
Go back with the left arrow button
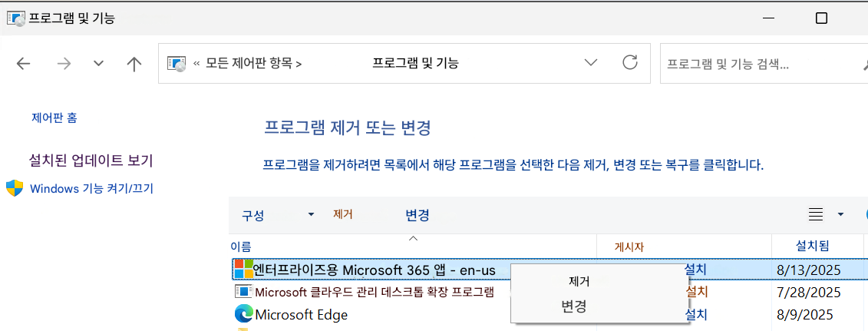click(23, 64)
